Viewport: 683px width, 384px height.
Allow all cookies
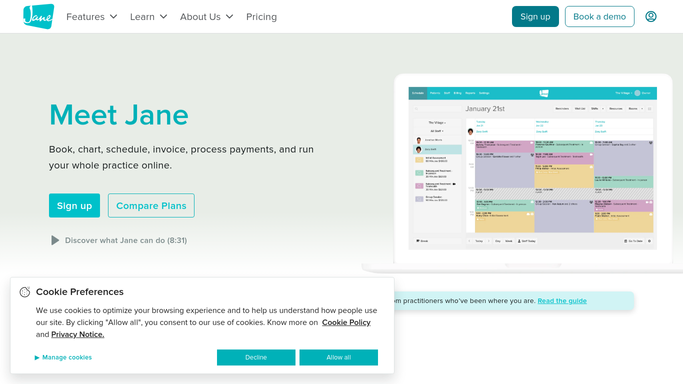click(x=338, y=357)
